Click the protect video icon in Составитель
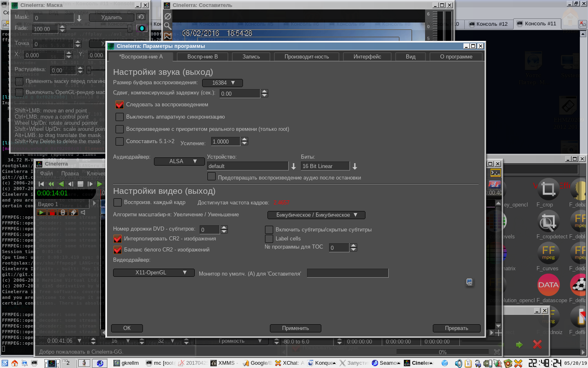Image resolution: width=588 pixels, height=368 pixels. pos(168,16)
